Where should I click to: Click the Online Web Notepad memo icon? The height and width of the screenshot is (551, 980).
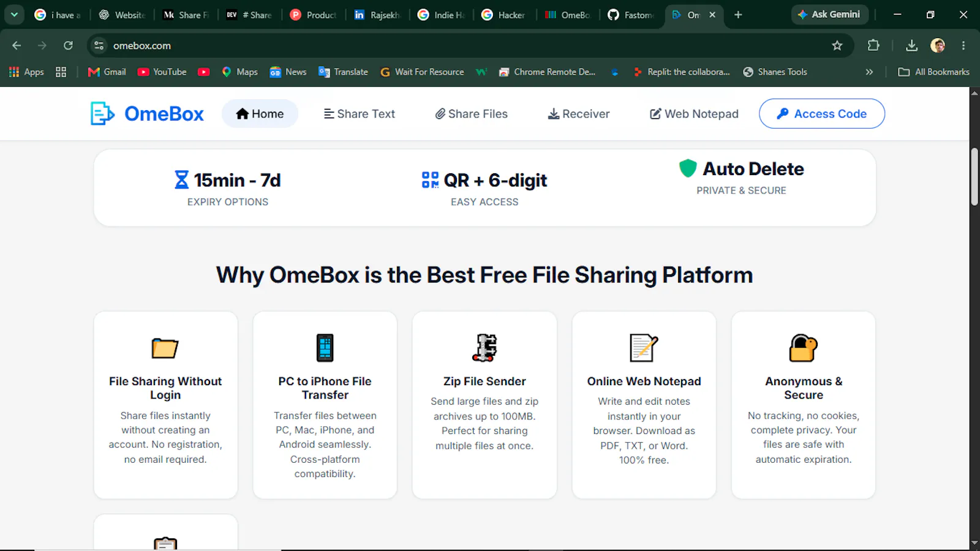(644, 348)
